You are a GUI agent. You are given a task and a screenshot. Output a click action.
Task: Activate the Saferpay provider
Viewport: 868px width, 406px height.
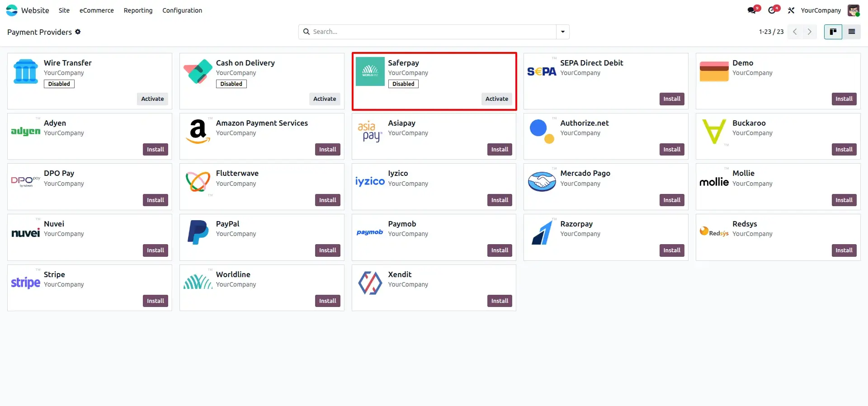pyautogui.click(x=497, y=99)
